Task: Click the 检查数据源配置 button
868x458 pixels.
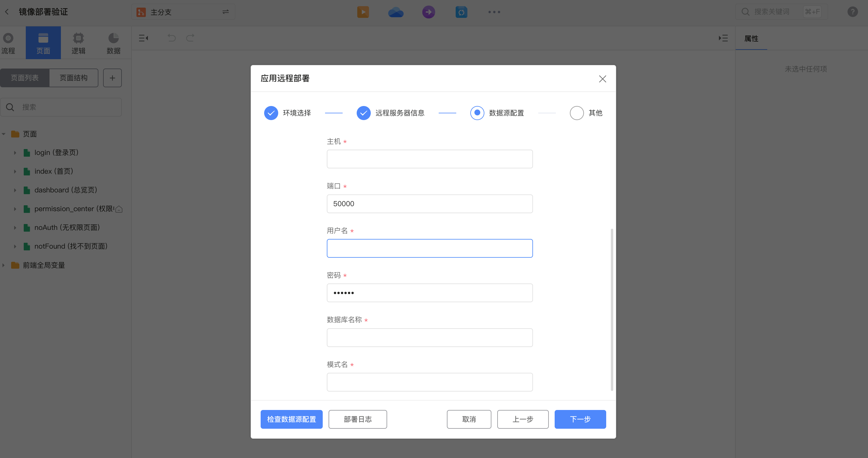Action: click(291, 419)
